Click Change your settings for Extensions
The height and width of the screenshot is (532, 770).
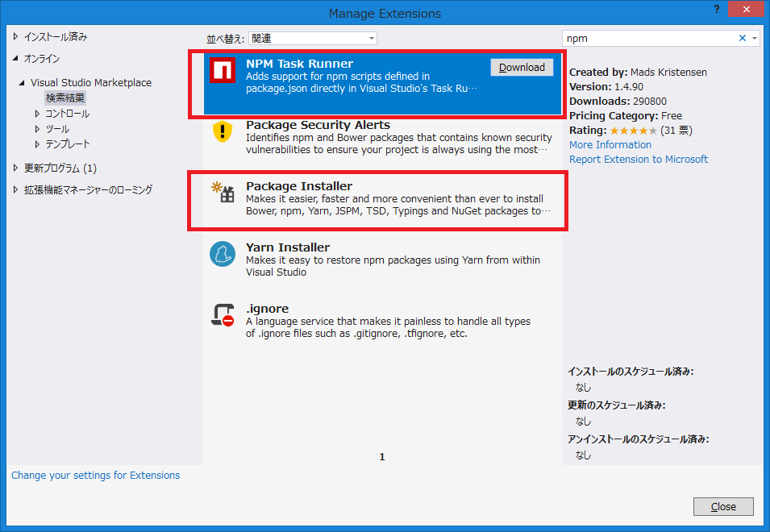pos(95,475)
